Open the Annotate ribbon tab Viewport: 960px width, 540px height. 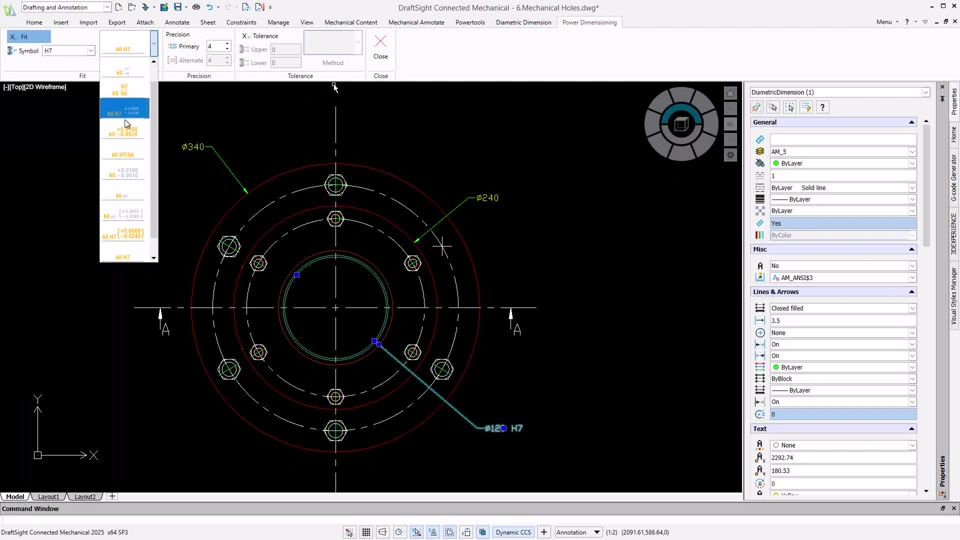tap(177, 22)
